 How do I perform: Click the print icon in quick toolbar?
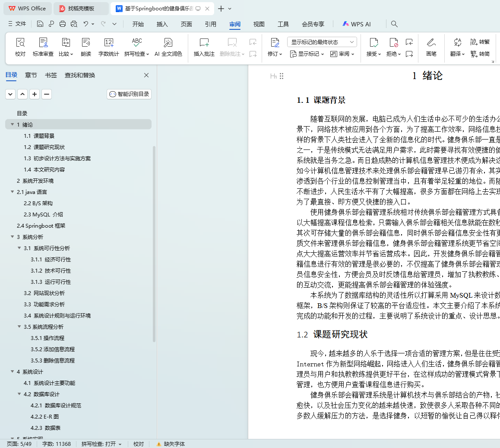[63, 24]
